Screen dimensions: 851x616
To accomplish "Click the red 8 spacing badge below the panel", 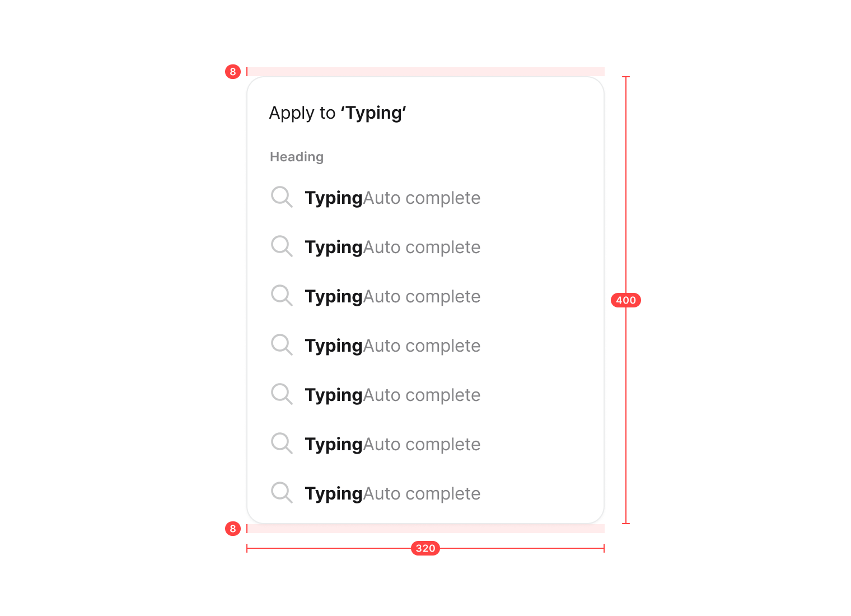I will pos(233,529).
